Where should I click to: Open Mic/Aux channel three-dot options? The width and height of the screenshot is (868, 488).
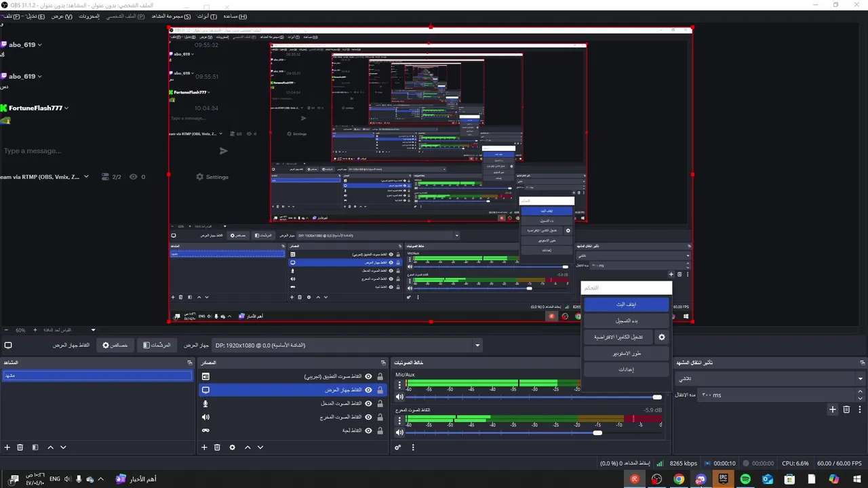click(399, 385)
